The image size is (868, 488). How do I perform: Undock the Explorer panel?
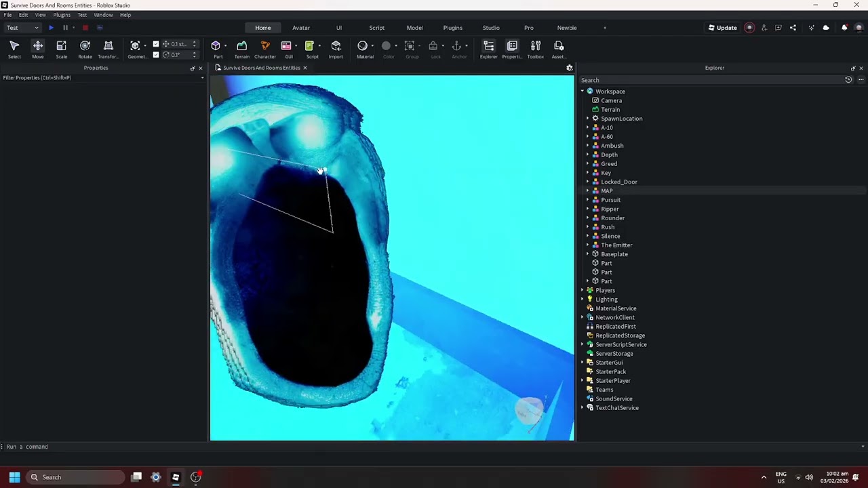point(853,68)
